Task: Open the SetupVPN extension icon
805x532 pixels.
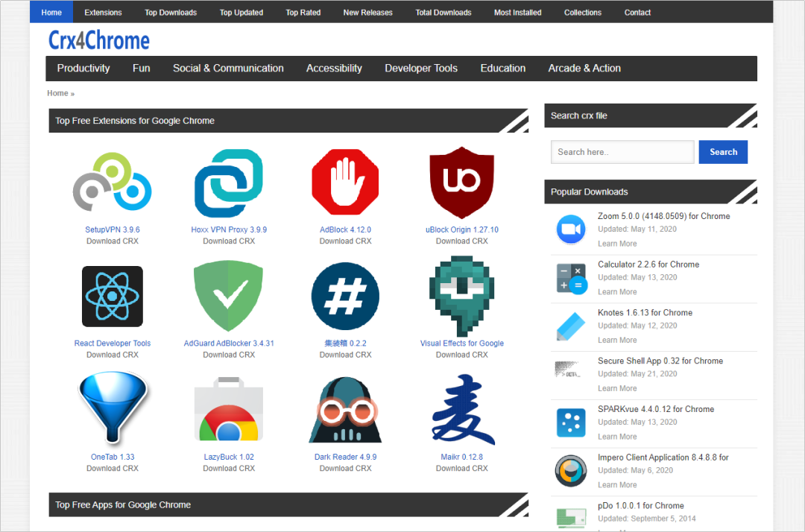Action: pos(112,182)
